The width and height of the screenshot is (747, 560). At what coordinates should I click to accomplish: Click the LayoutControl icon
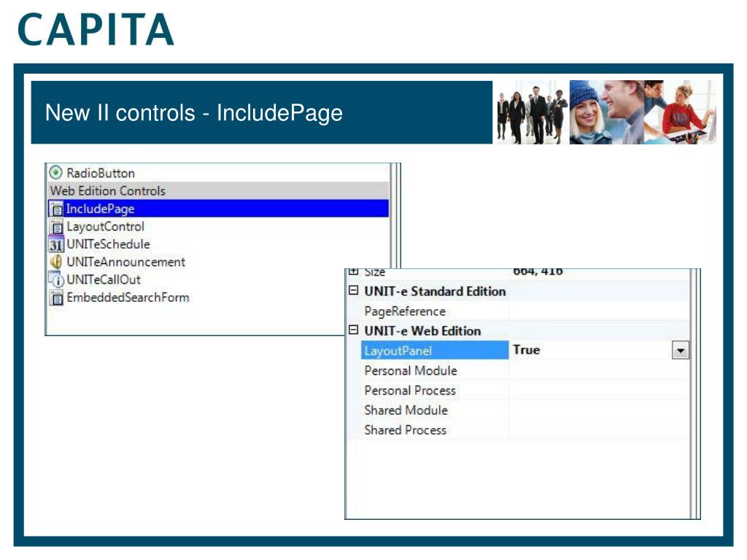coord(57,227)
